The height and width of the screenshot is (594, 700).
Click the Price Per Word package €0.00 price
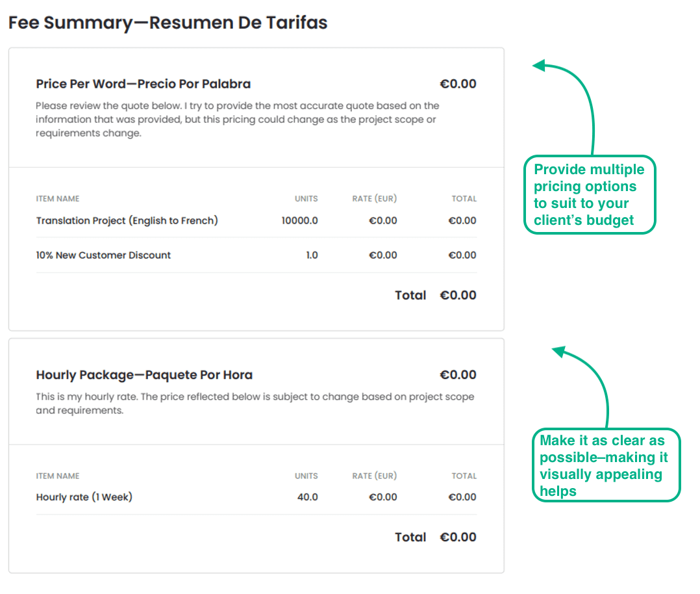pyautogui.click(x=458, y=84)
